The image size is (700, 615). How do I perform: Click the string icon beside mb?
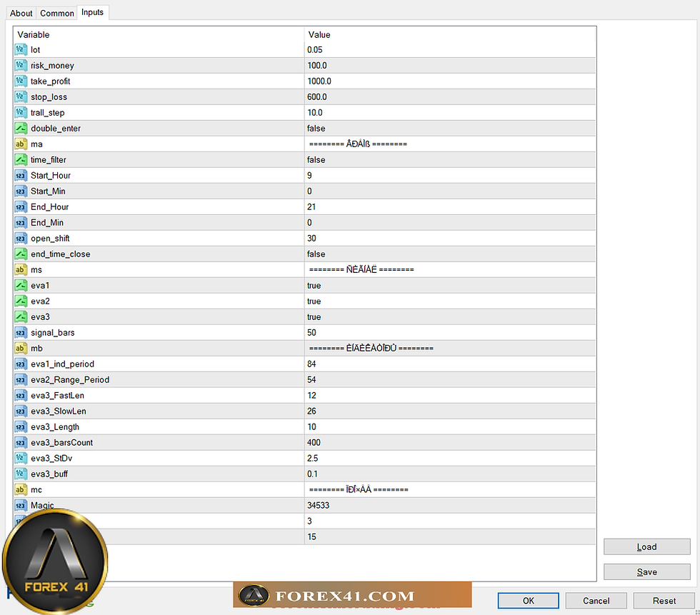pyautogui.click(x=21, y=348)
